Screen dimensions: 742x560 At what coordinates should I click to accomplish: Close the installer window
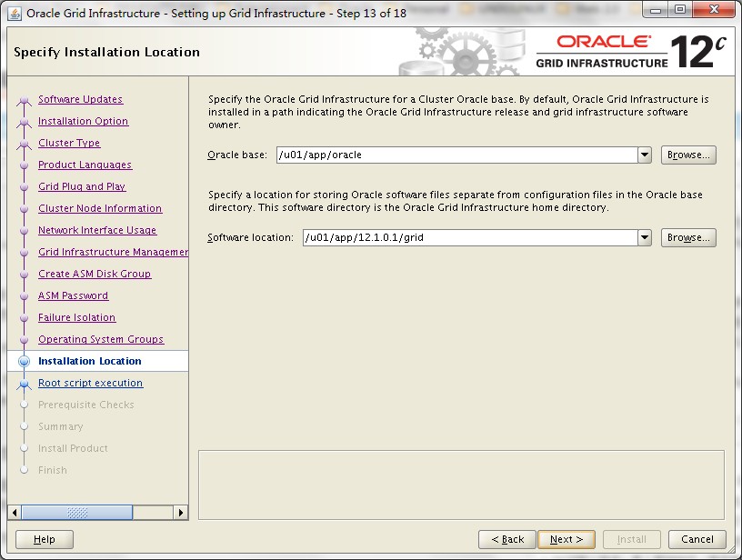coord(714,10)
